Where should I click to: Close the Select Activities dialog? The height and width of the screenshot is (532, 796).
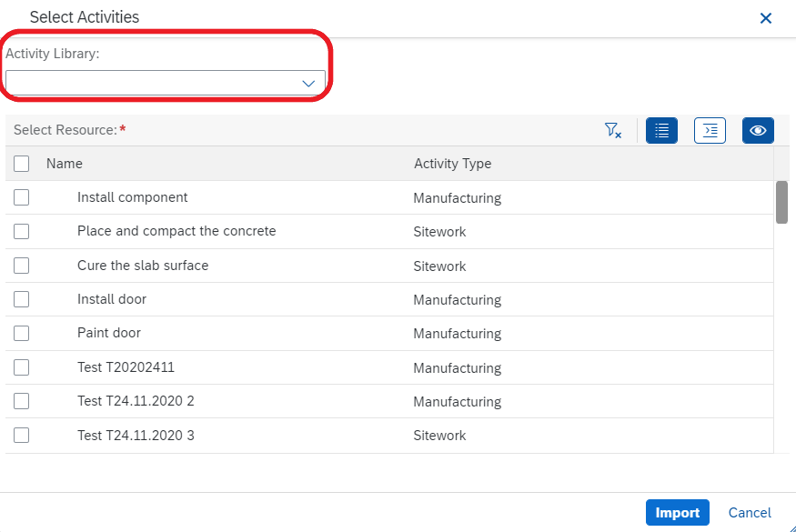pos(766,18)
